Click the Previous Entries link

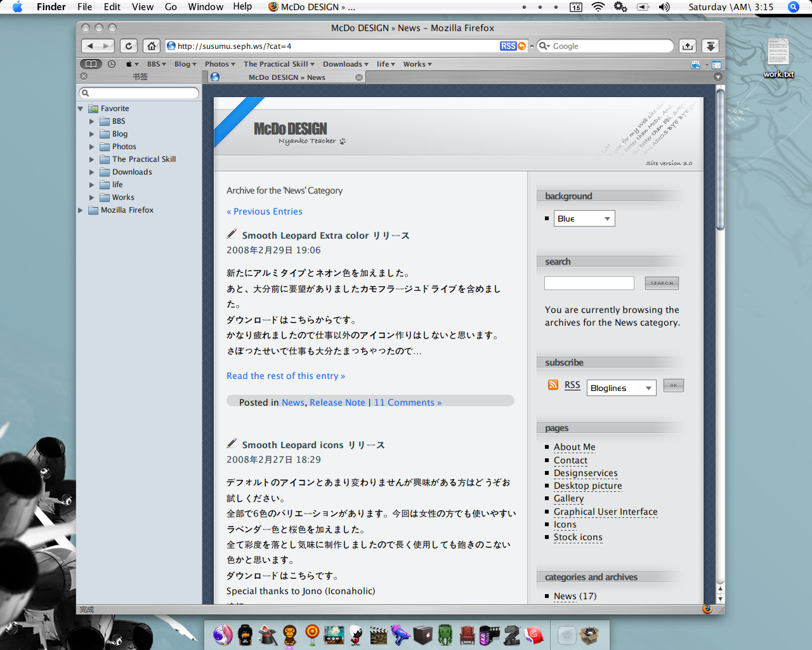click(x=265, y=211)
